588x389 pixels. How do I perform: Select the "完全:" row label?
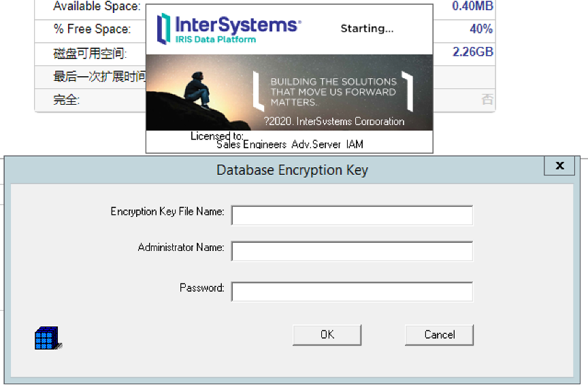click(67, 100)
